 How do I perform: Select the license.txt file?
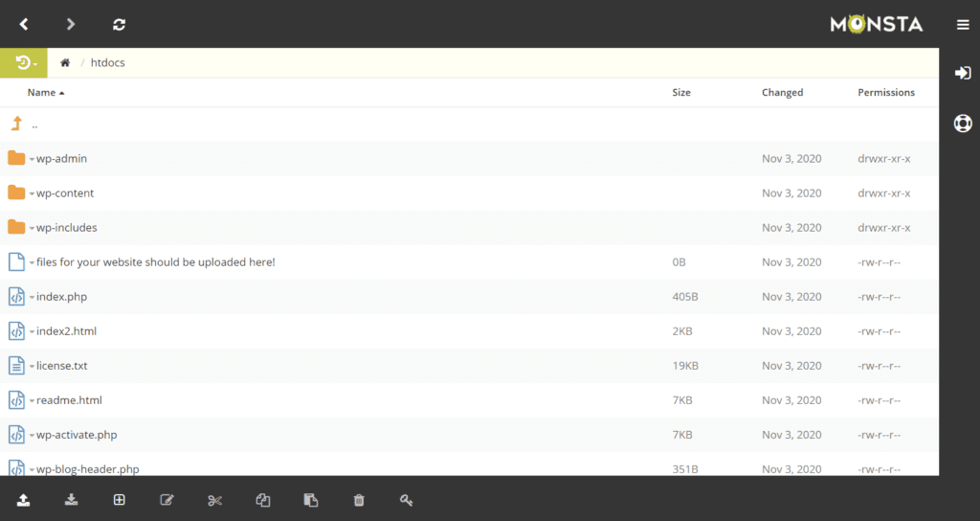pyautogui.click(x=62, y=366)
